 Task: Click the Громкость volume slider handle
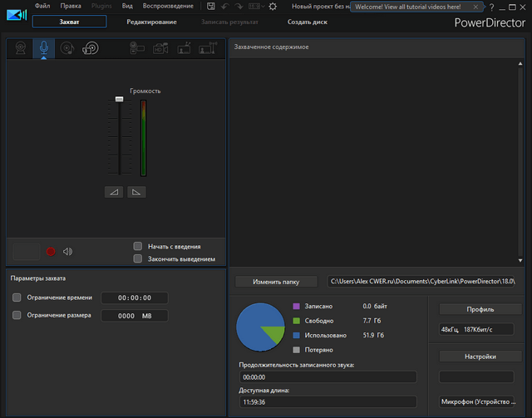(119, 99)
